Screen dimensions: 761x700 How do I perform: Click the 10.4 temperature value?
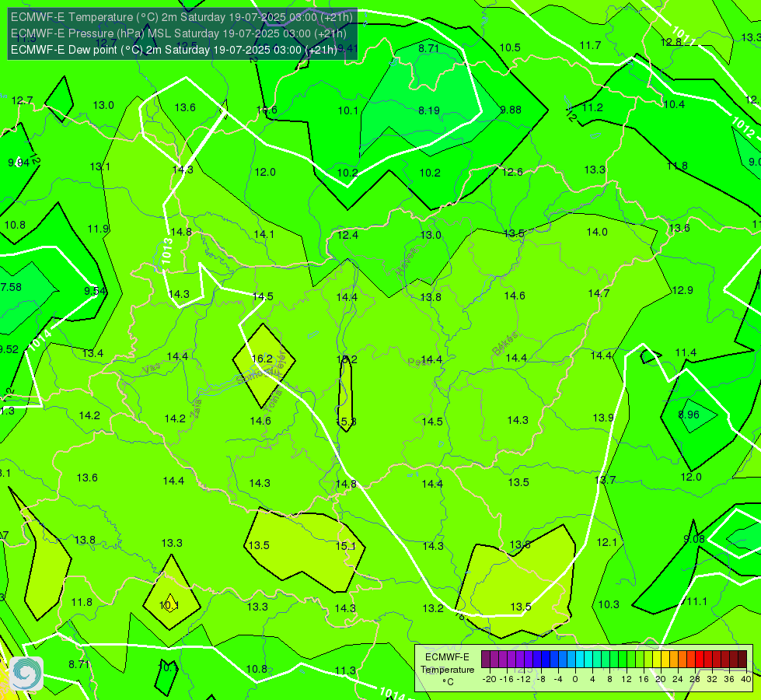(674, 104)
